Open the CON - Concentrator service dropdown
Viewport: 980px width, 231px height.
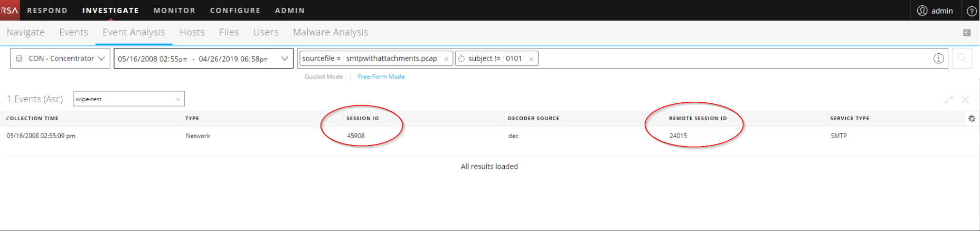tap(60, 59)
